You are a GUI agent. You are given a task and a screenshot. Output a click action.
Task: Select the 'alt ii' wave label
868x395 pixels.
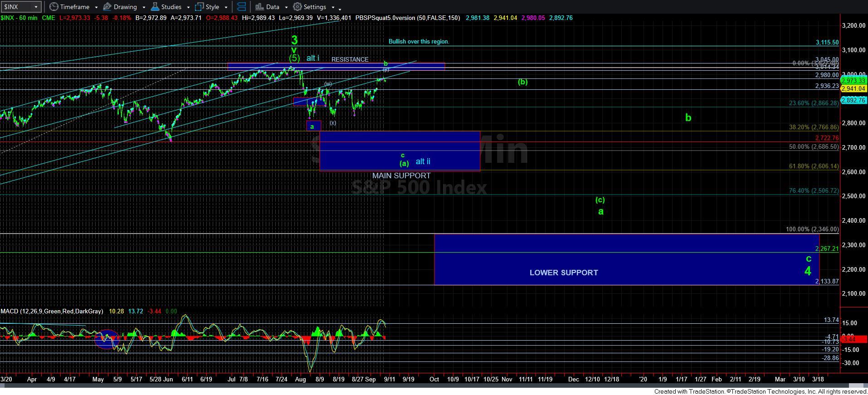pyautogui.click(x=423, y=161)
